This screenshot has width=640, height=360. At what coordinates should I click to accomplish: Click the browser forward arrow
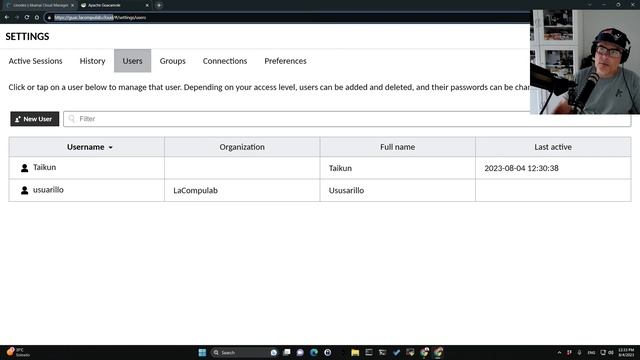(17, 17)
